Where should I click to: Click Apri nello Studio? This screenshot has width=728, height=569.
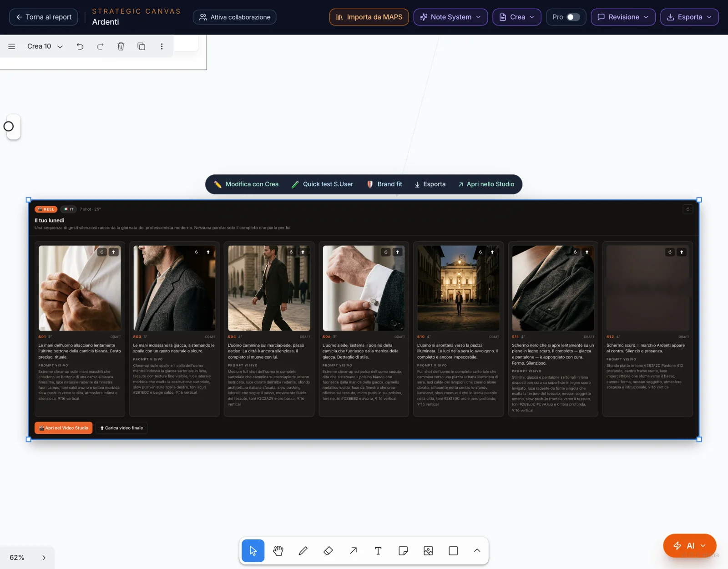tap(486, 184)
